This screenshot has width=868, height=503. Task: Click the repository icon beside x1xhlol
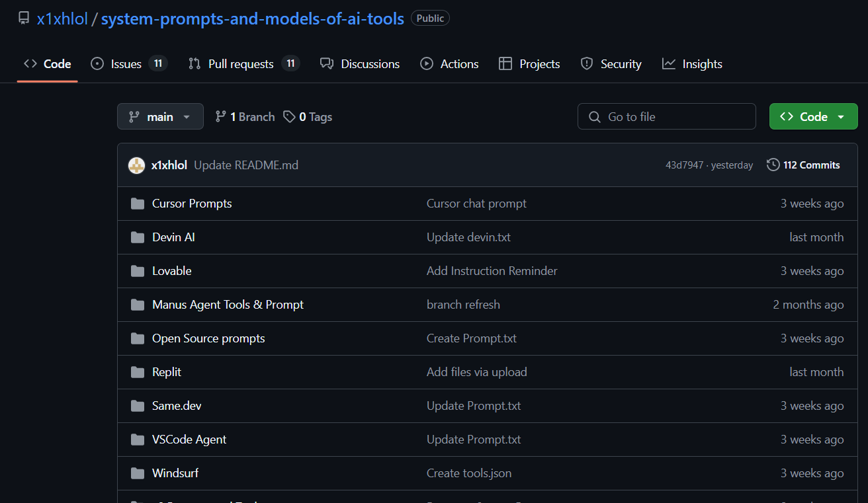[24, 18]
